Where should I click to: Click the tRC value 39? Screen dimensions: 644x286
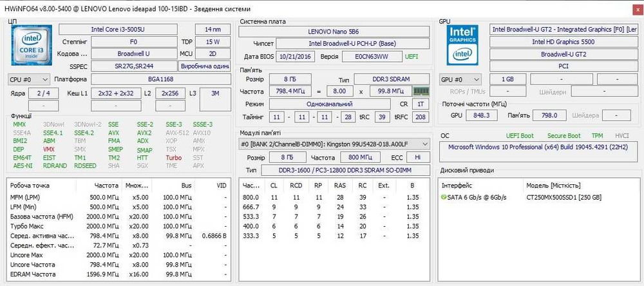[x=383, y=117]
